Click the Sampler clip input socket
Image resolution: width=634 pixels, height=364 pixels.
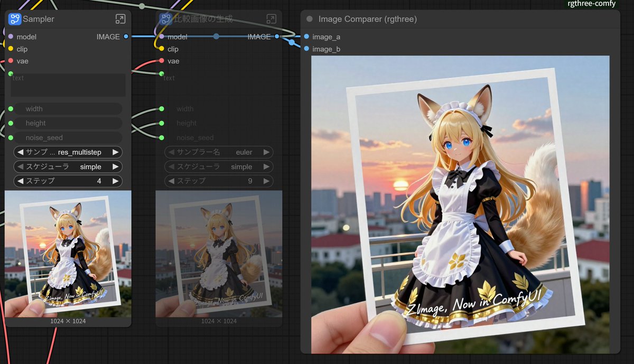coord(11,49)
